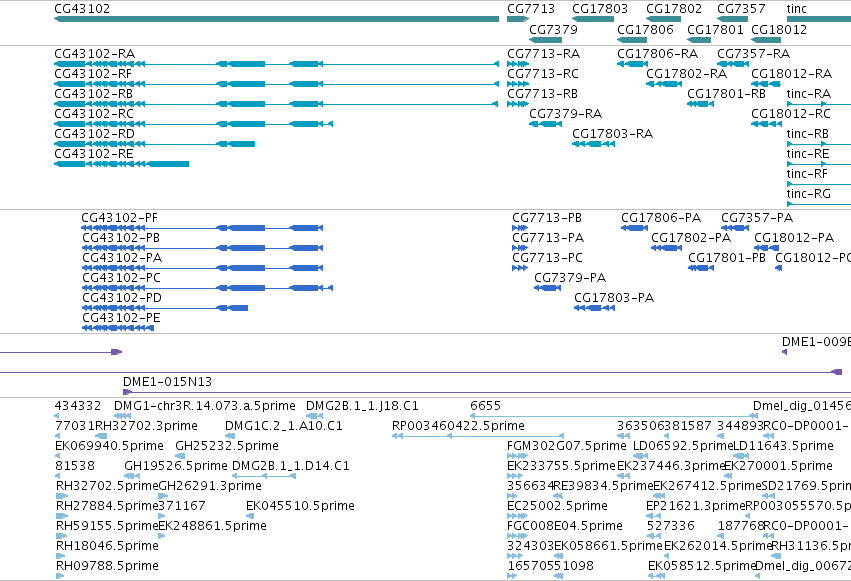Screen dimensions: 851x581
Task: Select protein CG17806-PA
Action: [x=634, y=228]
